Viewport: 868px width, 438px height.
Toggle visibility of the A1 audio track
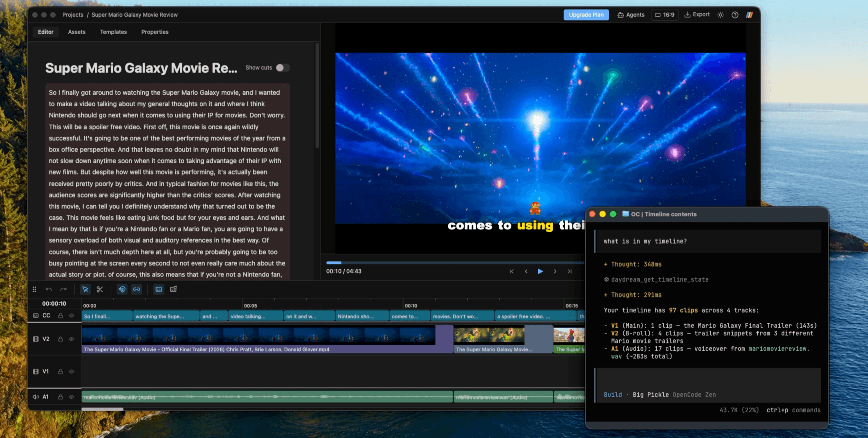tap(72, 397)
